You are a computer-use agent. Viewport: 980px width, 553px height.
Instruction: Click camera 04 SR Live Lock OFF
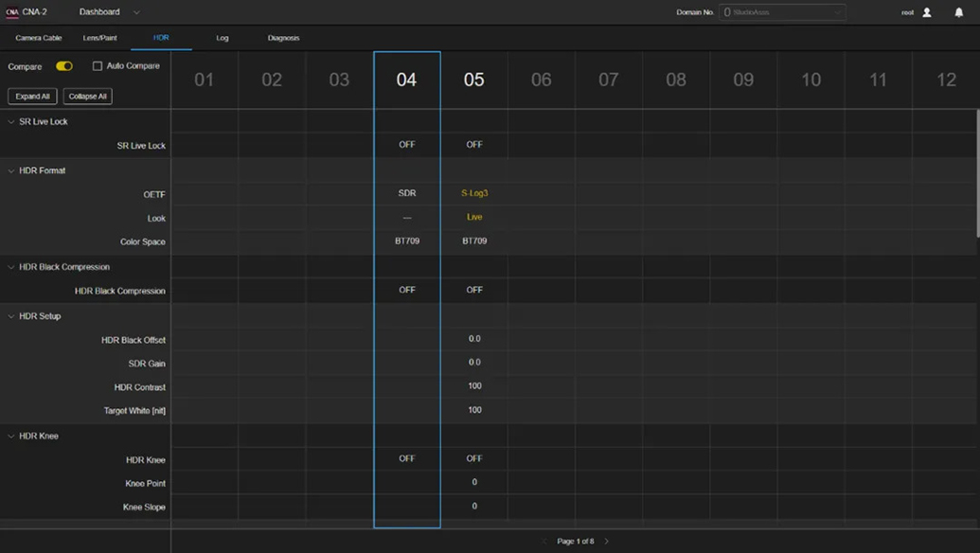pyautogui.click(x=407, y=144)
